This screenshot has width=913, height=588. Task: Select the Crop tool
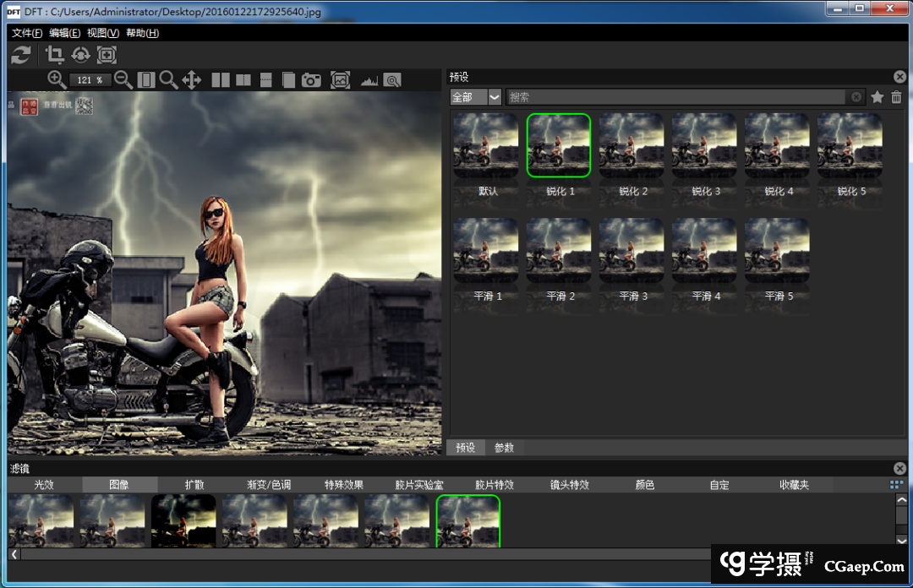(x=55, y=56)
